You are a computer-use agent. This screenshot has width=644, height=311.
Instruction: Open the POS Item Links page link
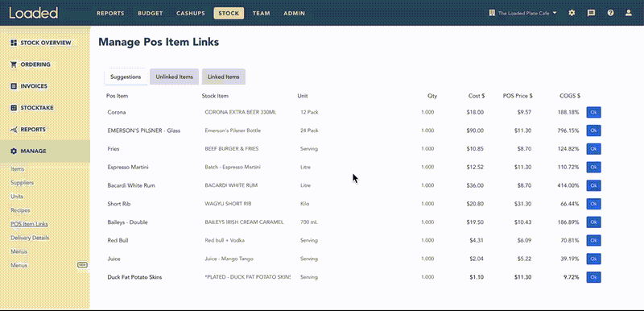29,224
